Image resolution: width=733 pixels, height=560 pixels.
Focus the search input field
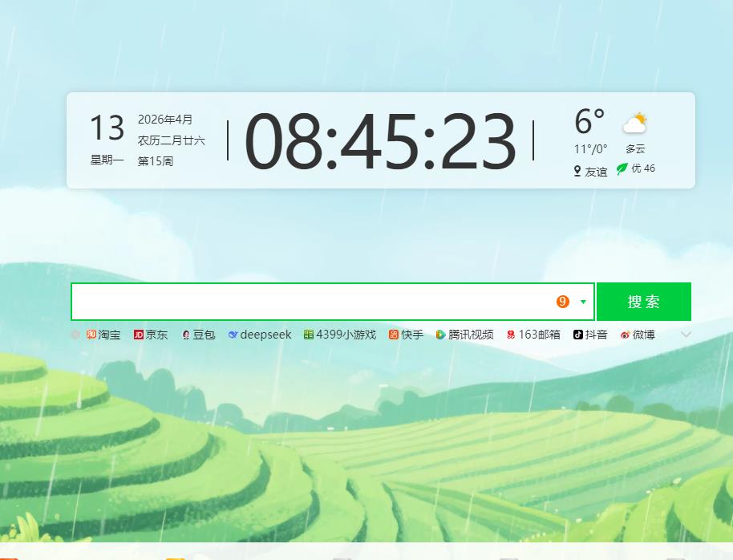(312, 302)
